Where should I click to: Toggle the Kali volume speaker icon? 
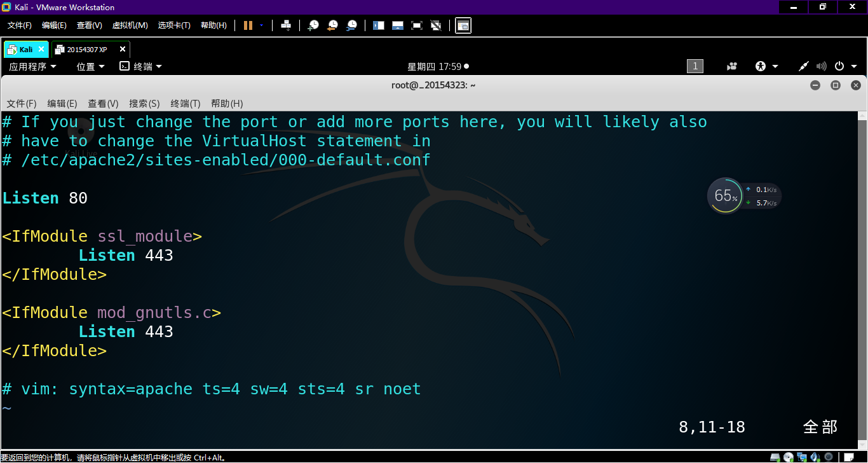[821, 66]
